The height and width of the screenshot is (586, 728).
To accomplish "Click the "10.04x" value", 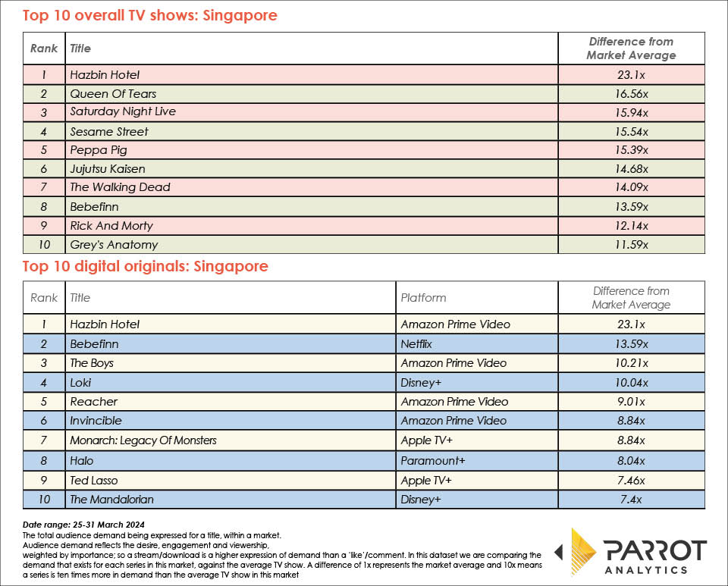I will point(632,382).
